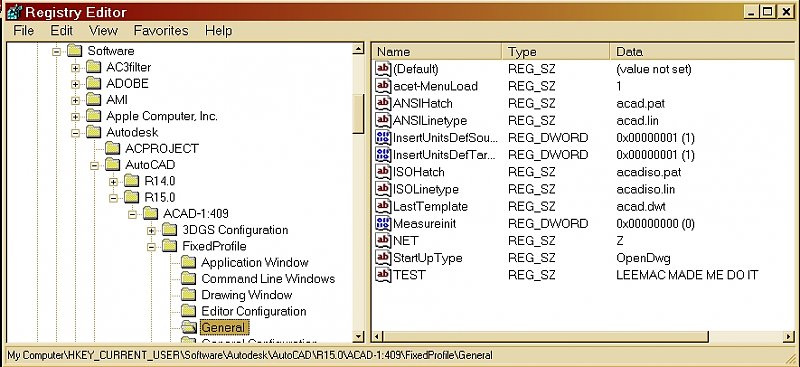Click the ADOBE folder icon

point(93,83)
